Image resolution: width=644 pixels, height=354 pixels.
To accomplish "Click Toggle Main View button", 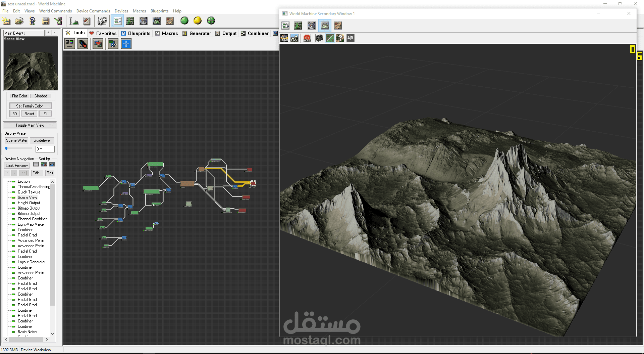I will click(x=30, y=125).
